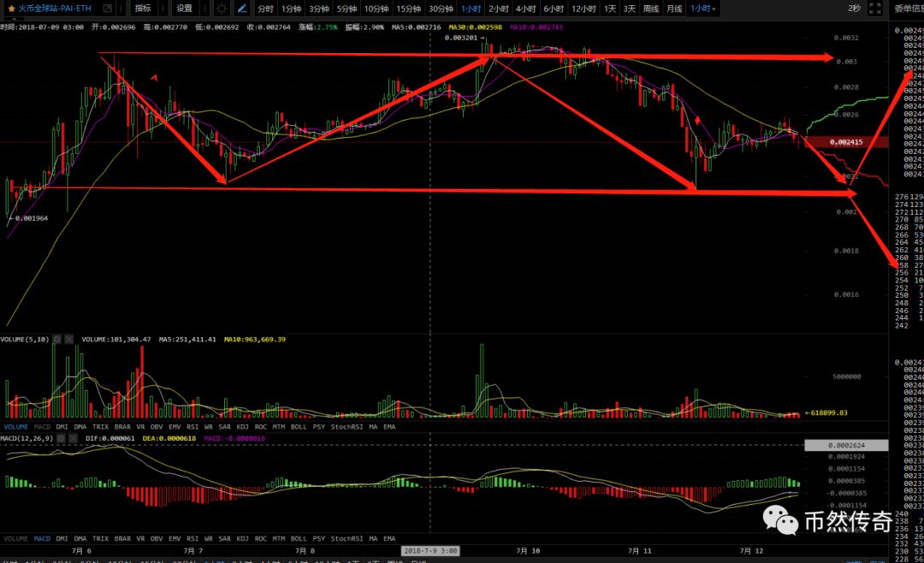The width and height of the screenshot is (924, 563).
Task: Click the 618899.83 volume value label
Action: pos(828,412)
